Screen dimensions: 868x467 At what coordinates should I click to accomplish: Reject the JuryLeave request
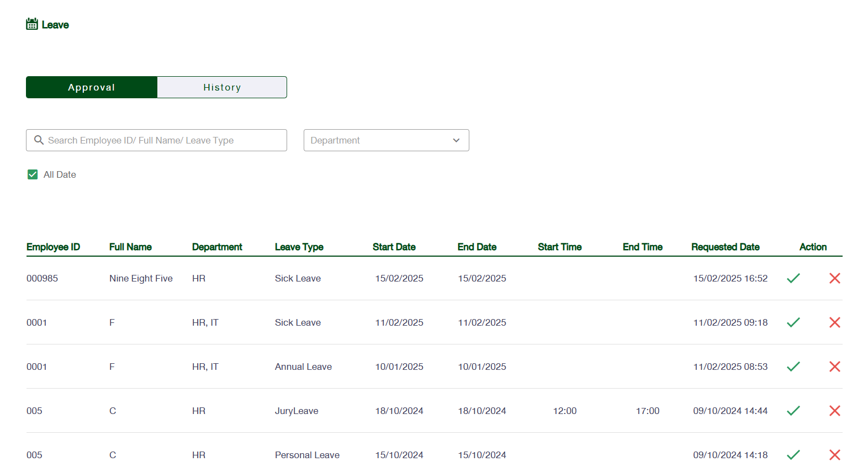click(834, 411)
